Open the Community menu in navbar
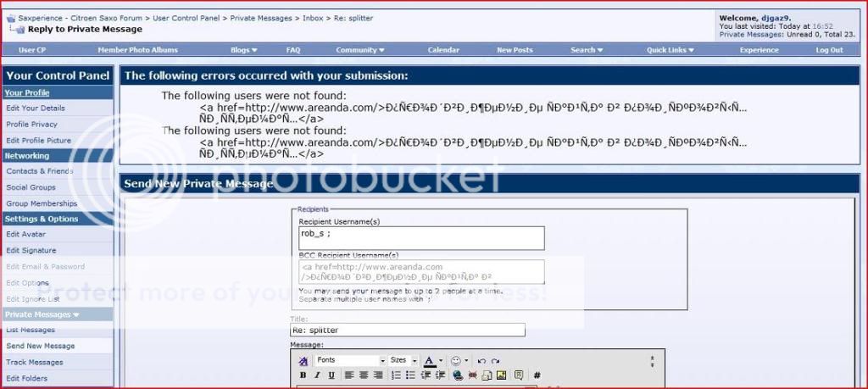Image resolution: width=868 pixels, height=389 pixels. (x=360, y=50)
